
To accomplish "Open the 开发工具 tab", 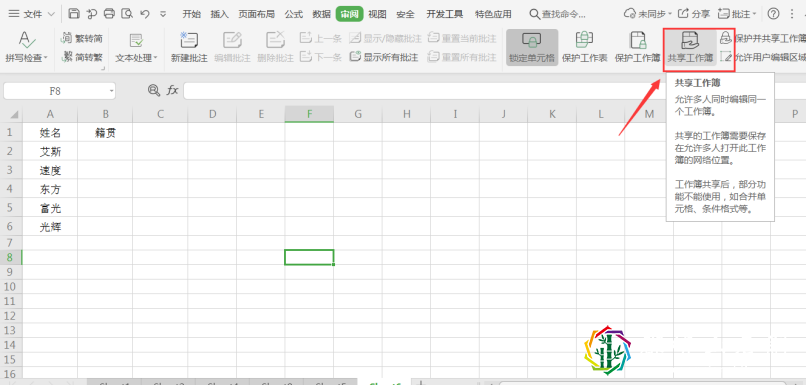I will point(445,14).
